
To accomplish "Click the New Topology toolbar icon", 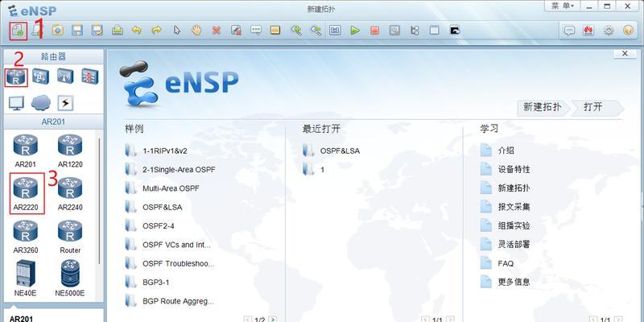I will [x=19, y=31].
